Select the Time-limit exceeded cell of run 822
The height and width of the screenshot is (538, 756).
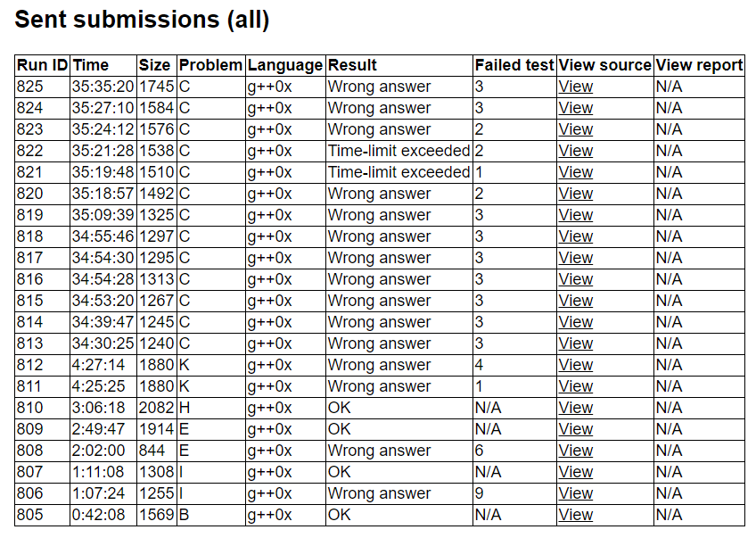click(399, 151)
